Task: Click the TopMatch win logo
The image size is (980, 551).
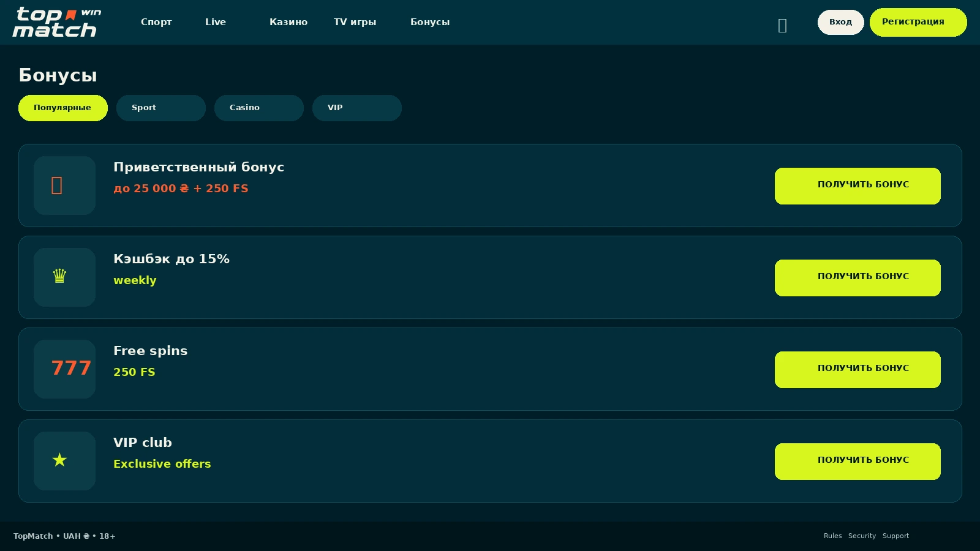Action: point(57,22)
